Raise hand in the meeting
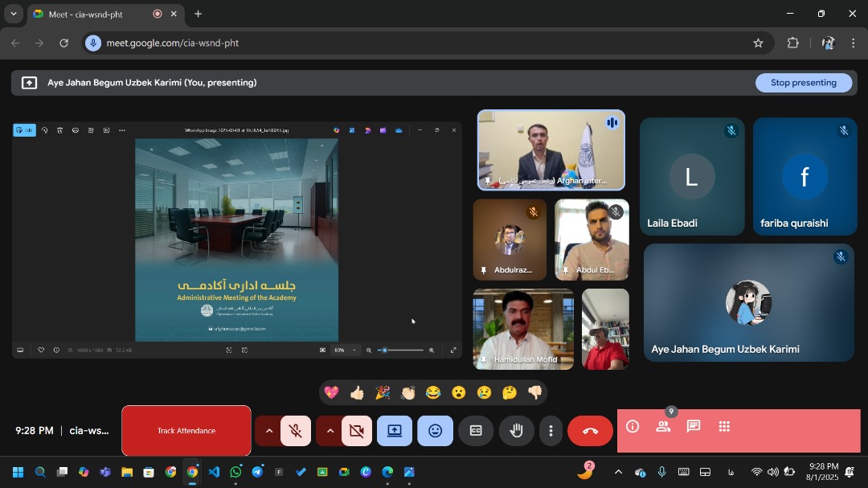The image size is (868, 488). (516, 431)
